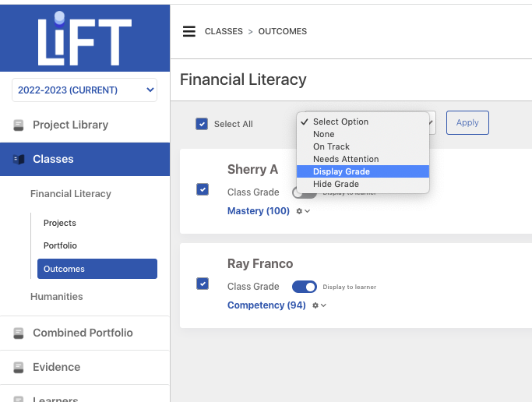Open the hamburger menu icon
532x402 pixels.
point(189,31)
